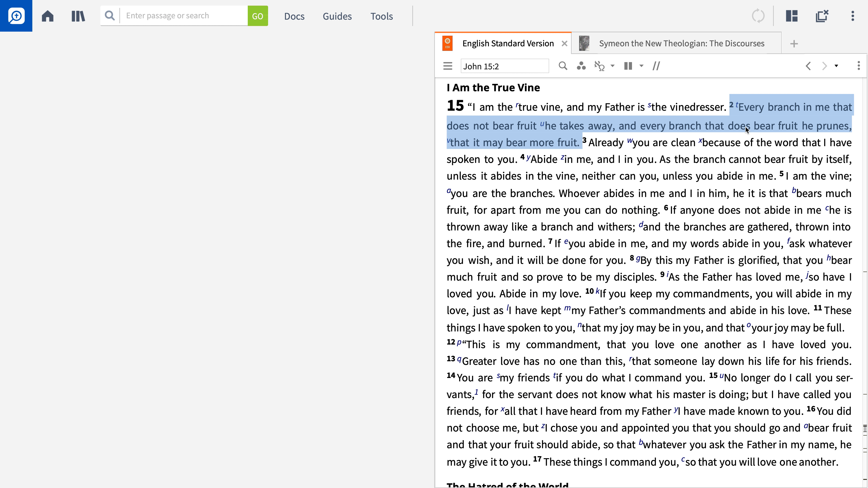Click the magnifier icon in the top search box
This screenshot has width=868, height=488.
pyautogui.click(x=109, y=16)
